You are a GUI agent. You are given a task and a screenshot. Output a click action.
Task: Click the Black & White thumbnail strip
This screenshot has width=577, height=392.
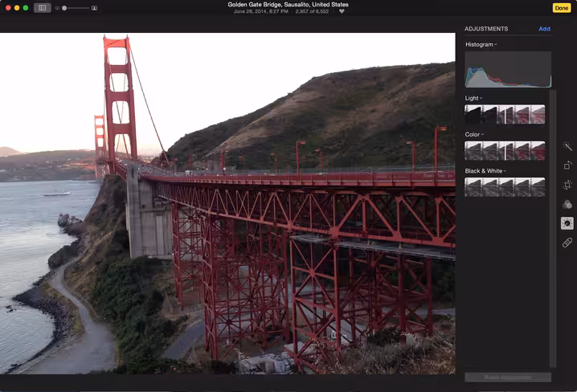[505, 187]
